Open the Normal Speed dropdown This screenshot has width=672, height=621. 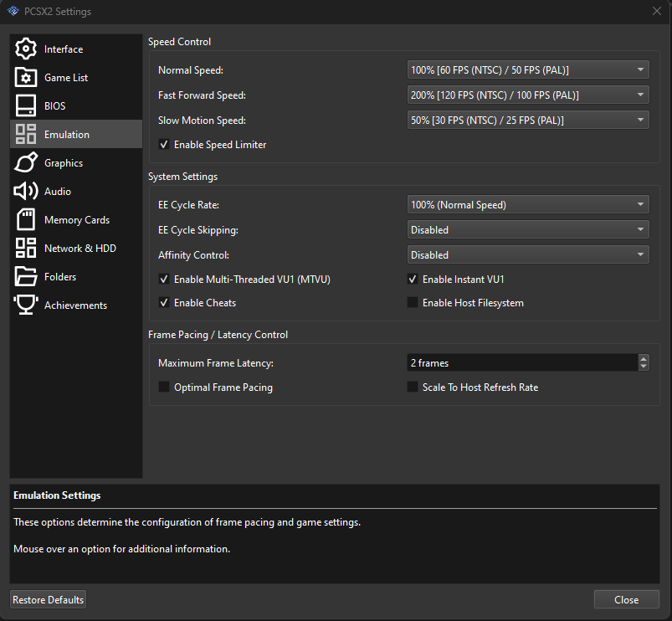[x=528, y=69]
